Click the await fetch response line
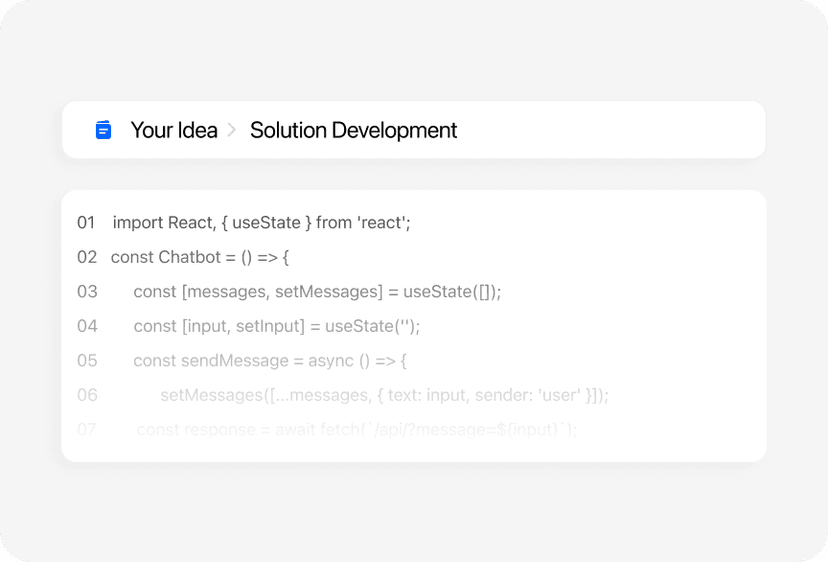This screenshot has width=828, height=562. (357, 429)
